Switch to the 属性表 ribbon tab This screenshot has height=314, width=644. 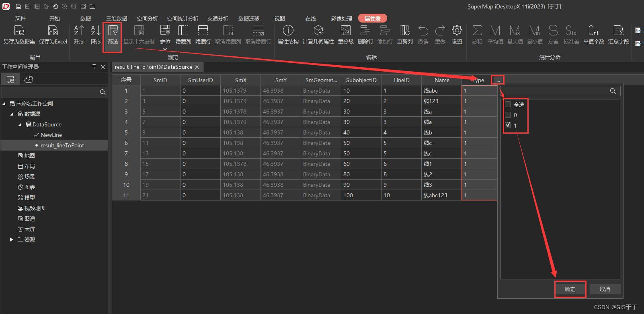tap(373, 19)
